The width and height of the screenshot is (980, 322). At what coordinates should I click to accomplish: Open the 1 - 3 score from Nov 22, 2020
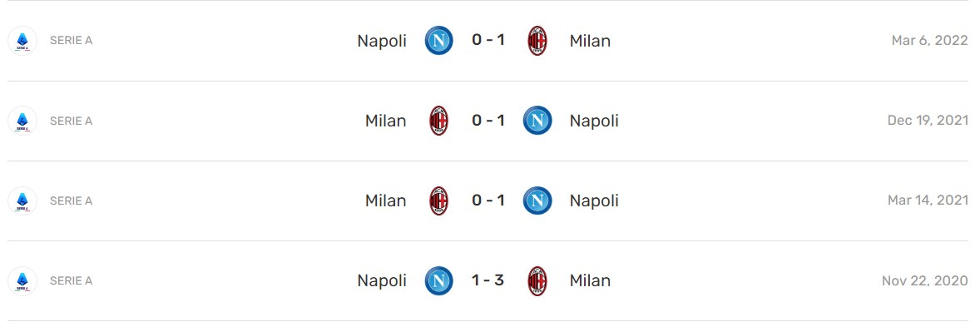488,280
